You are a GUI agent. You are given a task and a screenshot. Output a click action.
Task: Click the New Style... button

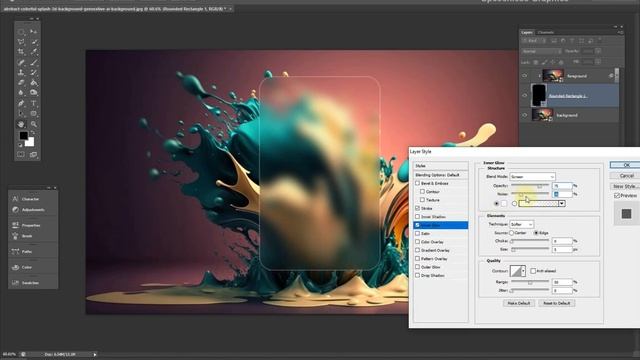click(625, 186)
